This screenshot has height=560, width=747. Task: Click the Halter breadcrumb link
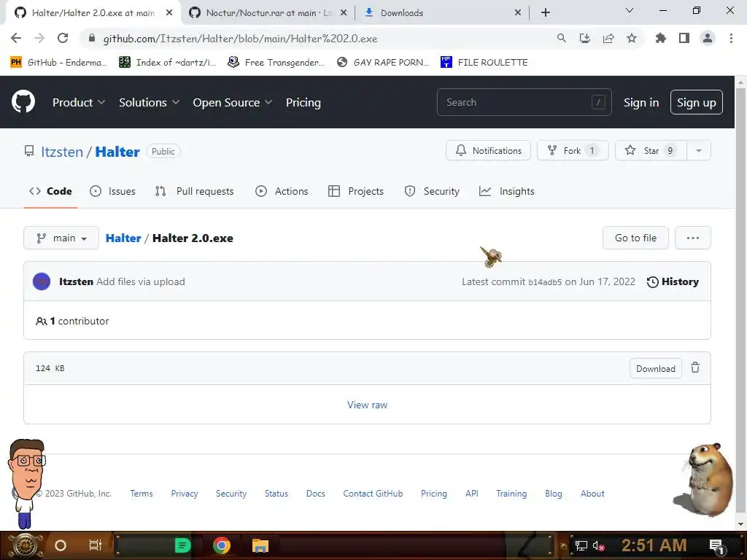pos(123,238)
